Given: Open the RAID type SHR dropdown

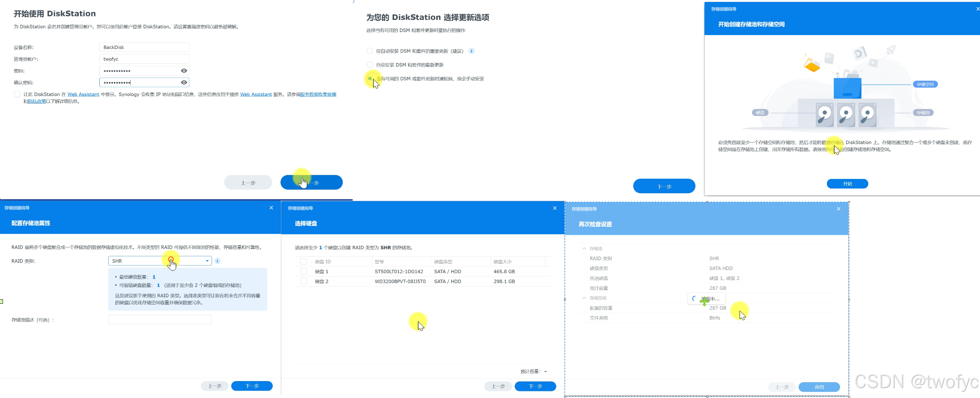Looking at the screenshot, I should (160, 261).
